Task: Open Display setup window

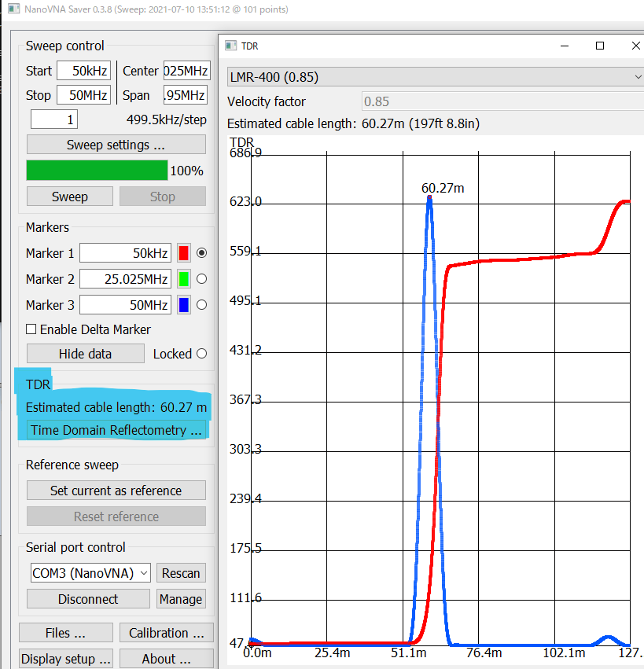Action: (x=66, y=659)
